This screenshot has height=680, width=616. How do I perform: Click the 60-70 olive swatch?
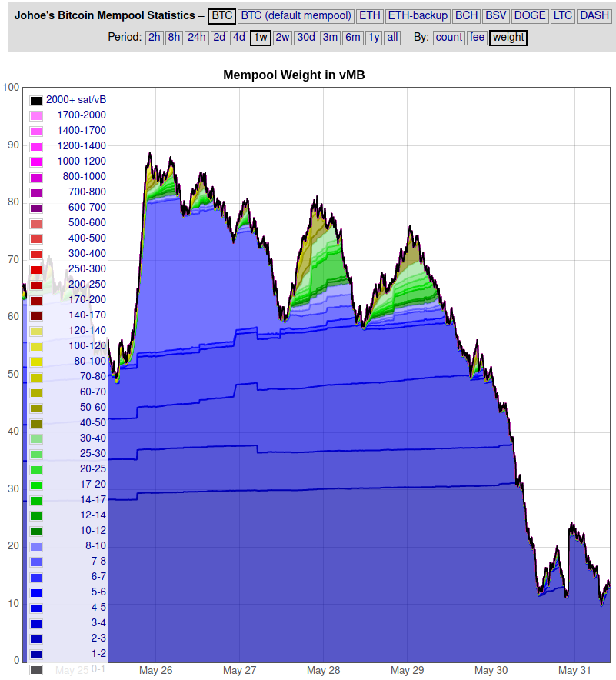36,393
